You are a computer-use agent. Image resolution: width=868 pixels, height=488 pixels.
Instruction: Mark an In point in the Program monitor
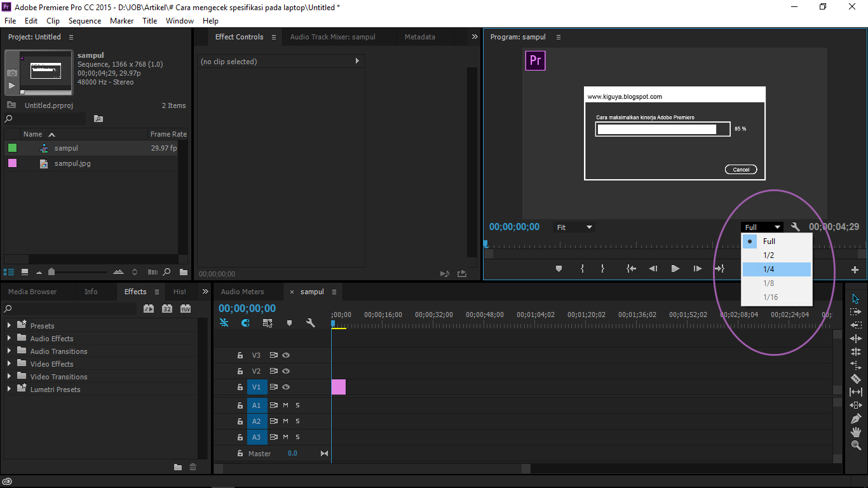tap(582, 268)
